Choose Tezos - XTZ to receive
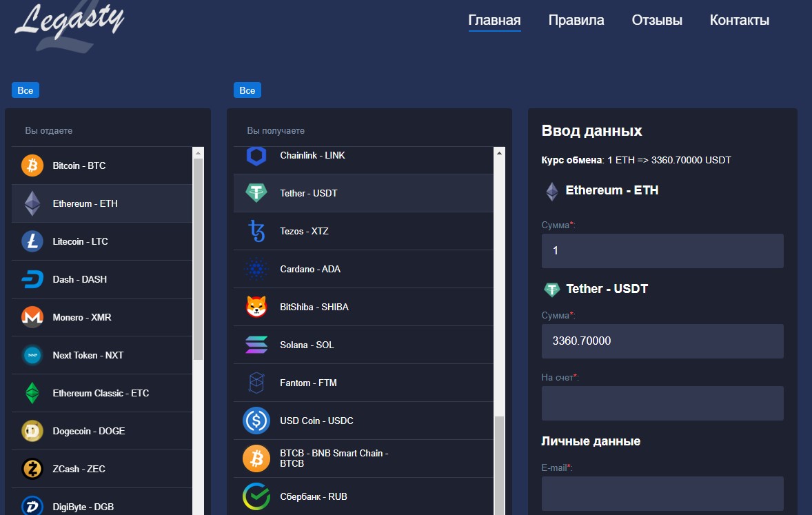 (363, 231)
